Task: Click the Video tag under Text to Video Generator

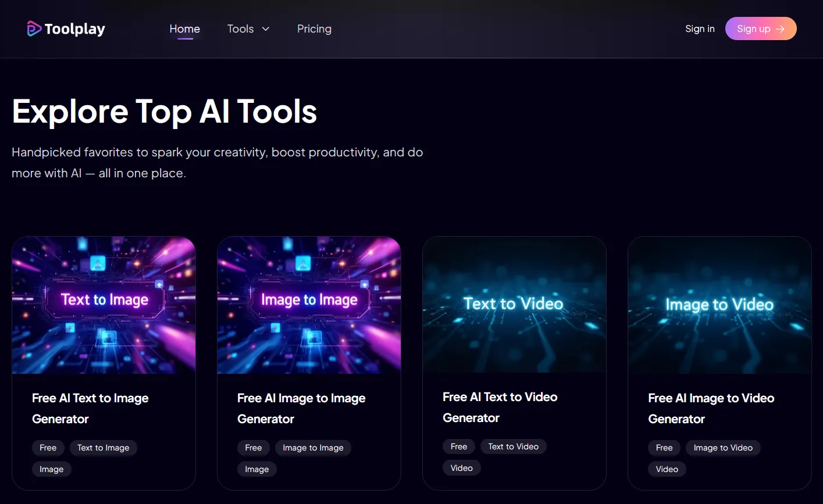Action: click(461, 467)
